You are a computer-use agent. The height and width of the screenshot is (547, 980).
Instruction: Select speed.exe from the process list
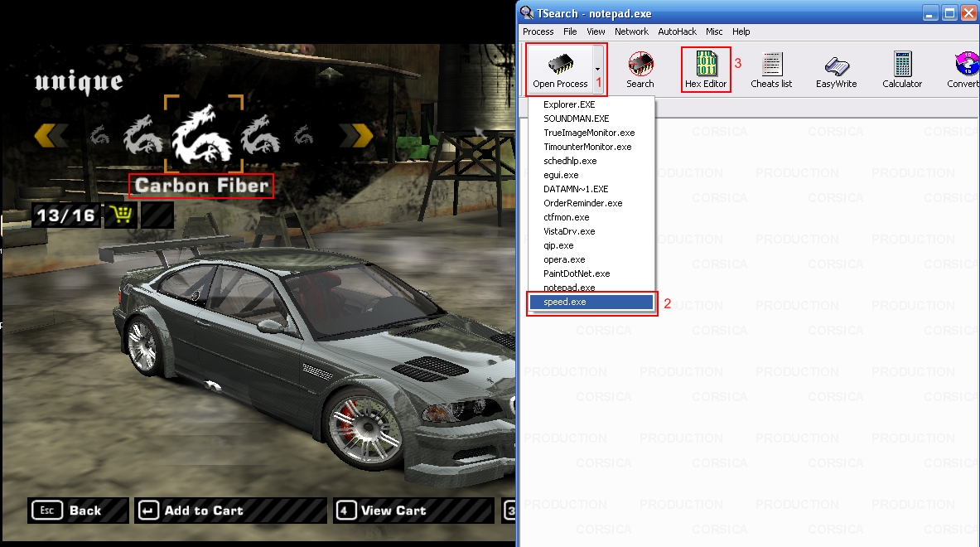click(591, 302)
